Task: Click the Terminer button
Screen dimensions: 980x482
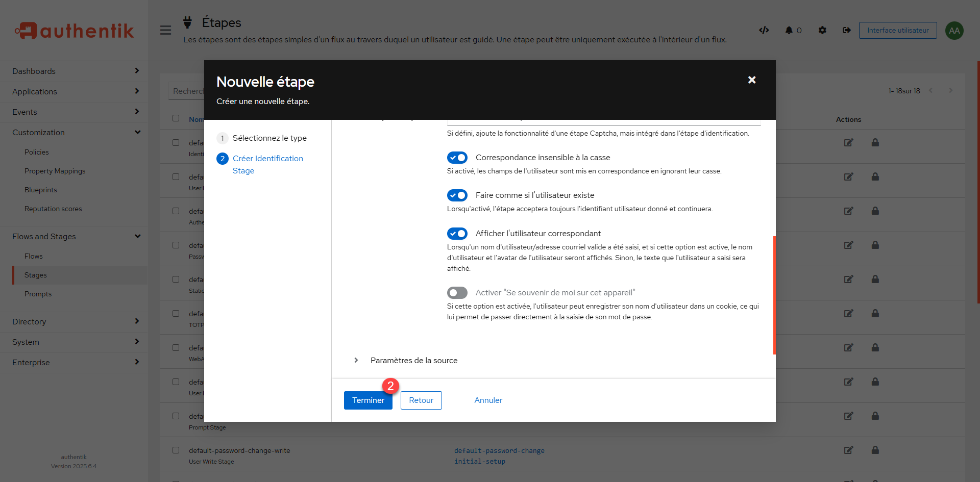Action: click(367, 400)
